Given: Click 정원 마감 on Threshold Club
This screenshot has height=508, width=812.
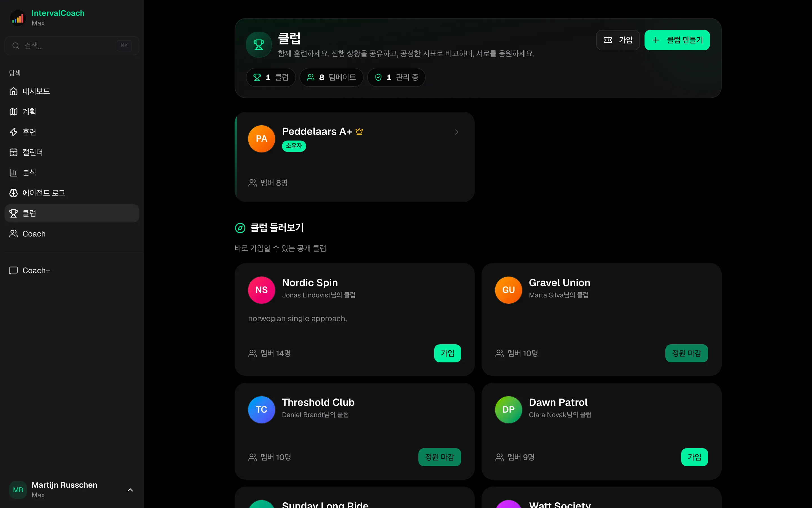Looking at the screenshot, I should (x=440, y=457).
